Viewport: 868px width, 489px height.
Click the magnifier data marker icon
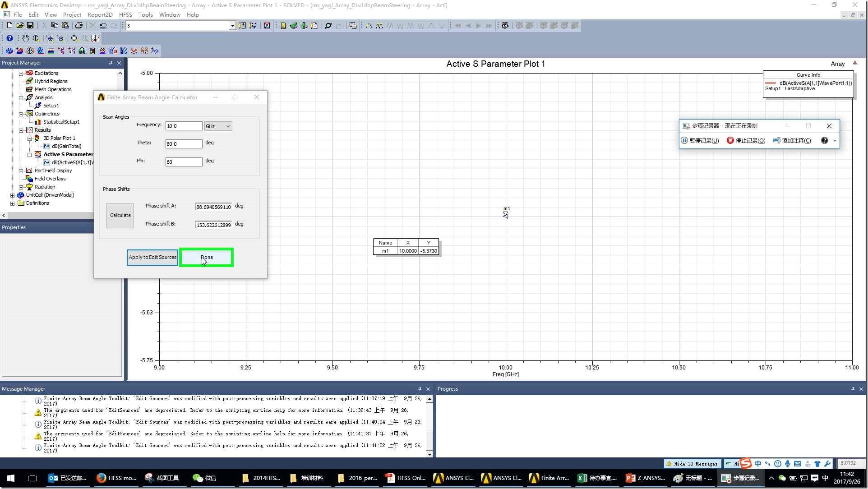pyautogui.click(x=328, y=26)
